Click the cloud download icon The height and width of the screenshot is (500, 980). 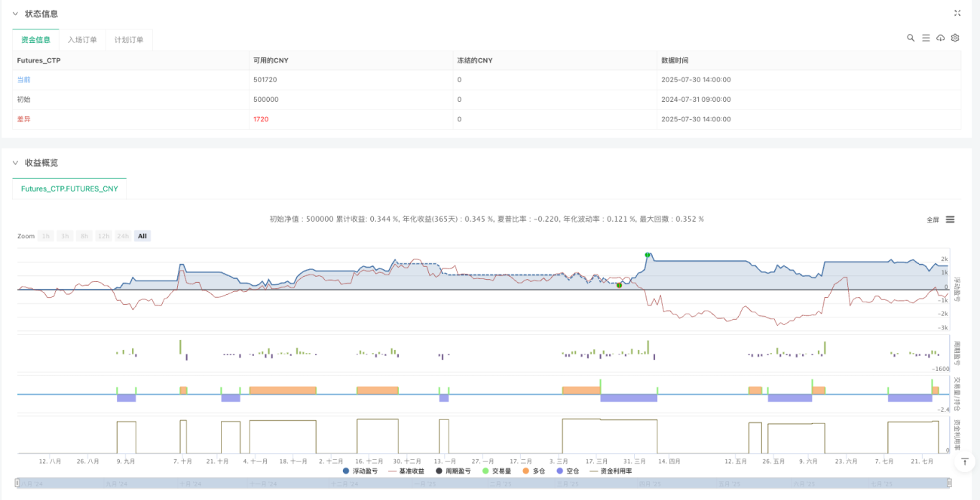[940, 38]
